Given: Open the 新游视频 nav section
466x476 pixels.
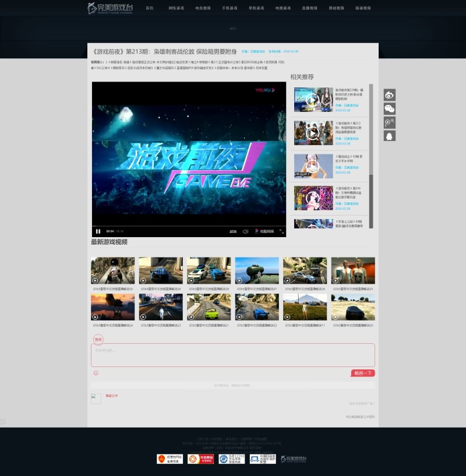Looking at the screenshot, I should point(363,8).
